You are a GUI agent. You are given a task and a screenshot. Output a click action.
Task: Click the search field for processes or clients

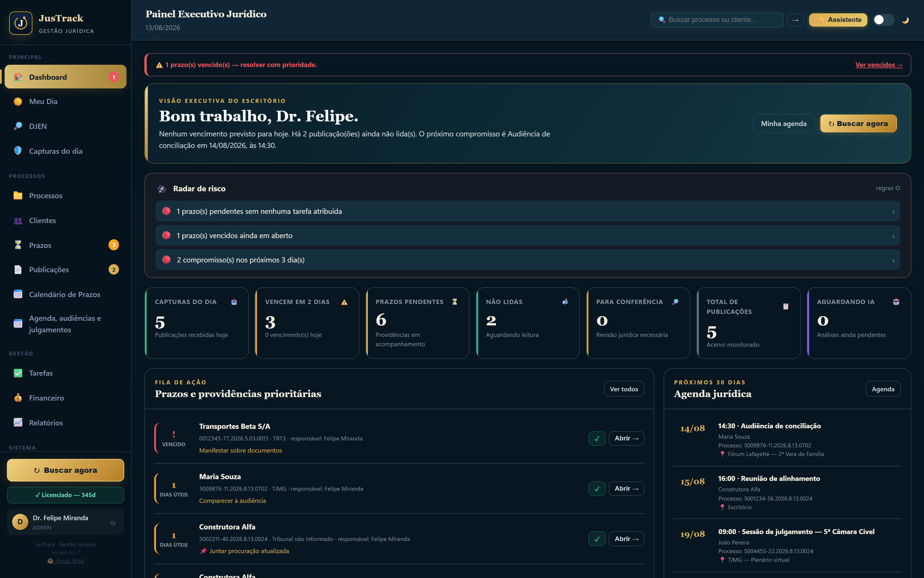[717, 20]
